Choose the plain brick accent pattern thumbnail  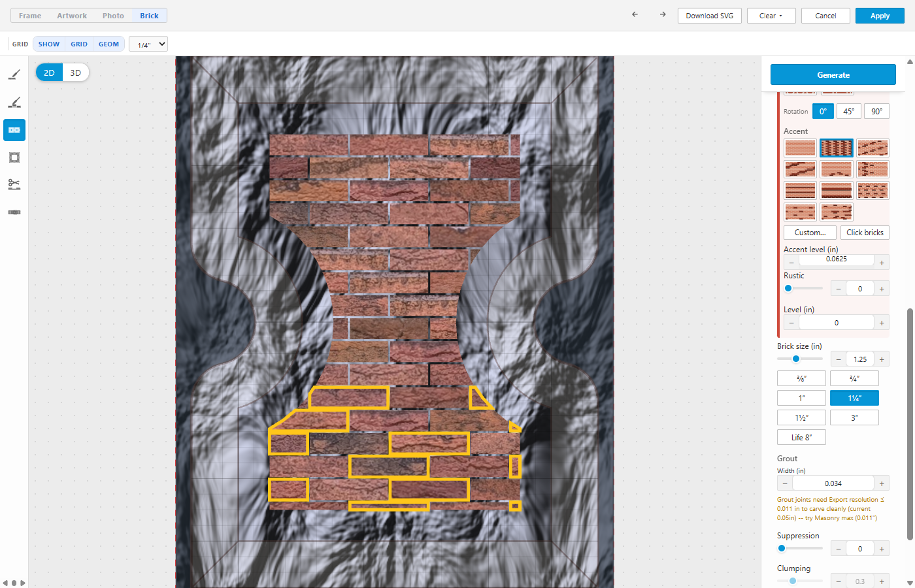tap(800, 148)
